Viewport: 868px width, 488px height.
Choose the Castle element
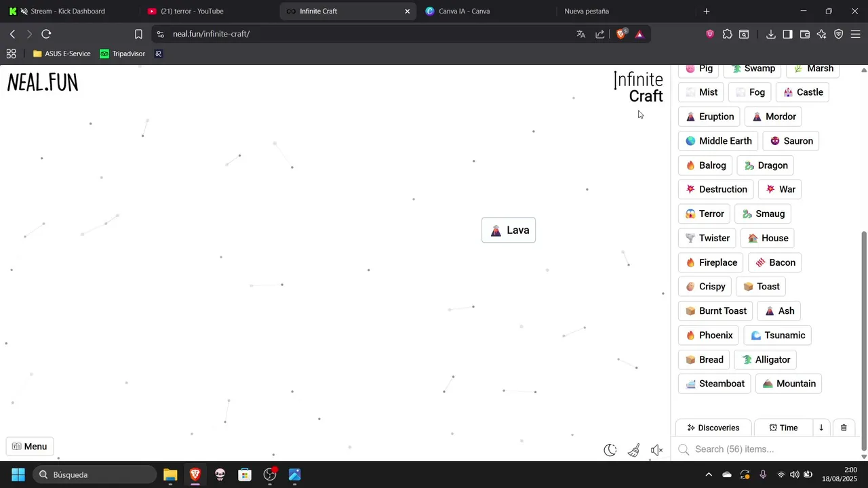804,92
